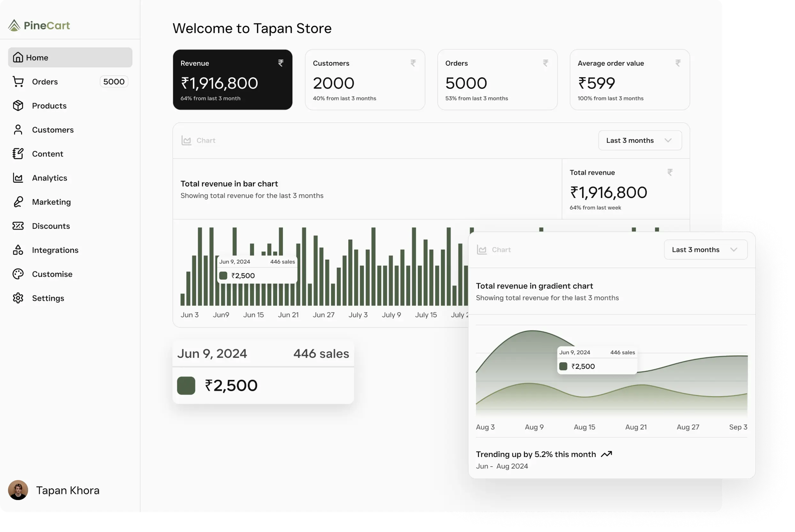
Task: Select Discounts in the sidebar
Action: [70, 226]
